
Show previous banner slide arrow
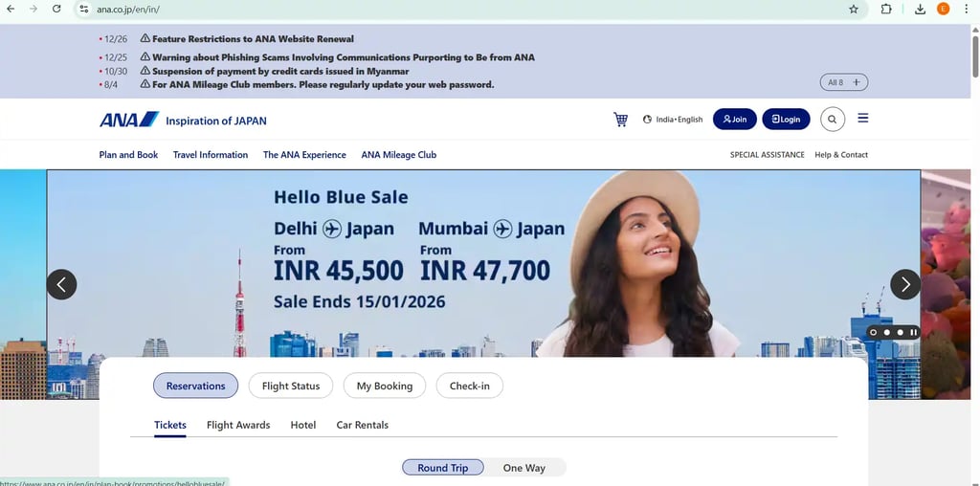pos(61,284)
